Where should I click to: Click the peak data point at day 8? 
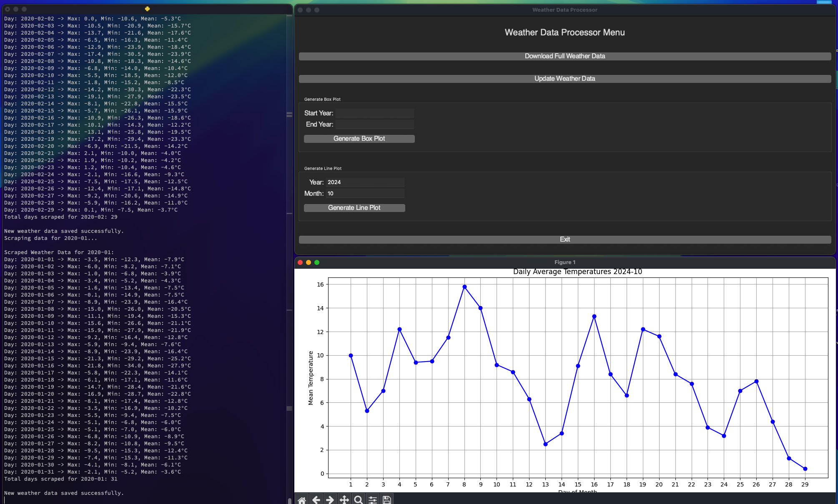464,287
